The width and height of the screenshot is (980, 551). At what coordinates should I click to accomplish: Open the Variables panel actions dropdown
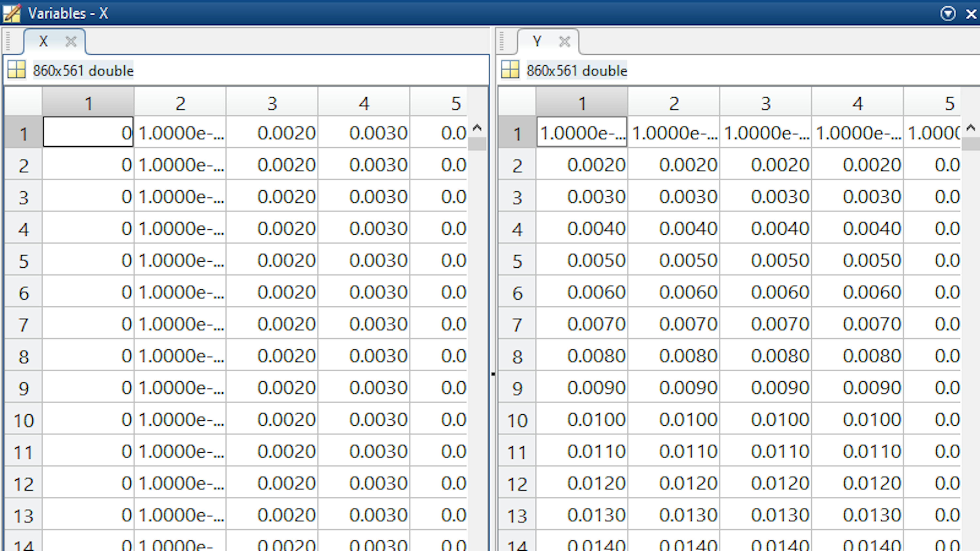click(948, 14)
